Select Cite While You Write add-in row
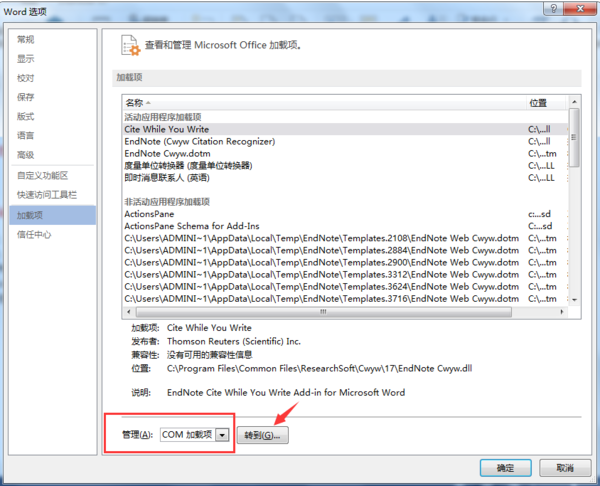 point(345,129)
